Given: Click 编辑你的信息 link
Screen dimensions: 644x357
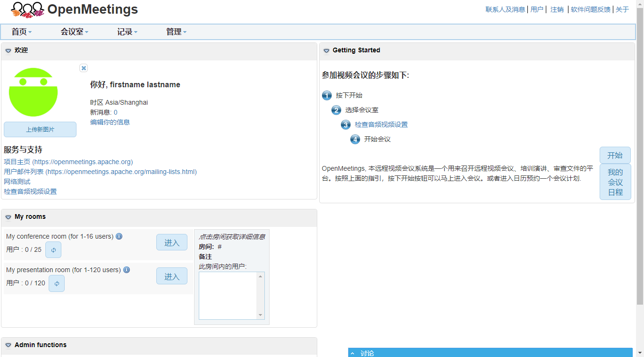Looking at the screenshot, I should click(110, 122).
